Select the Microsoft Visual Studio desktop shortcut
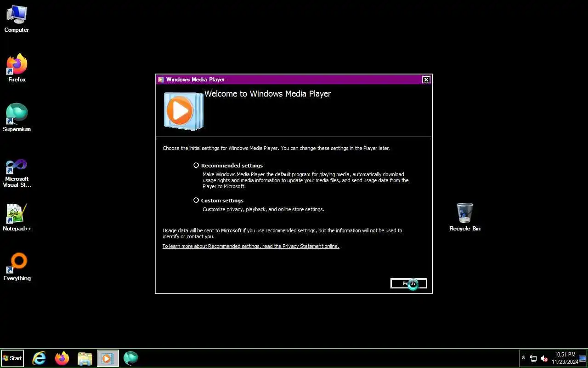This screenshot has height=368, width=588. (x=17, y=173)
